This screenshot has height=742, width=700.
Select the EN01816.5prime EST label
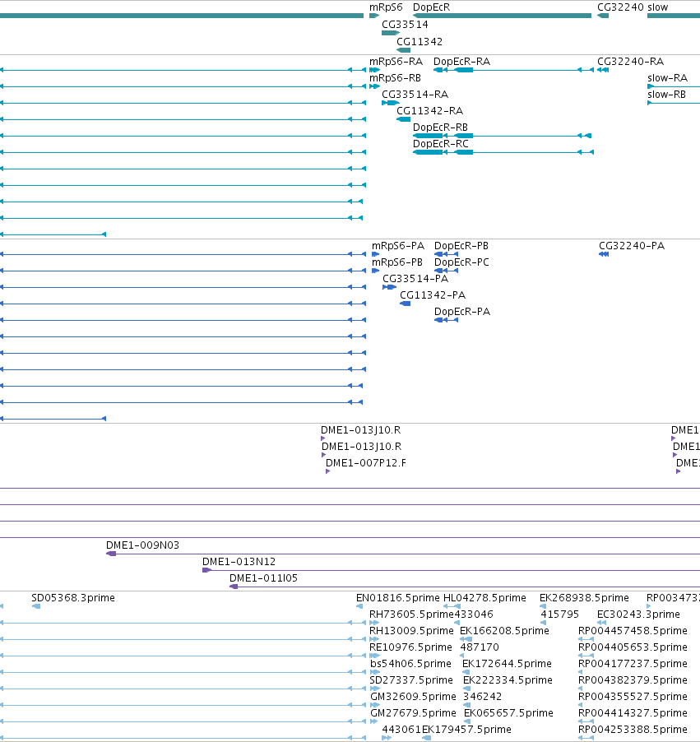click(x=397, y=598)
